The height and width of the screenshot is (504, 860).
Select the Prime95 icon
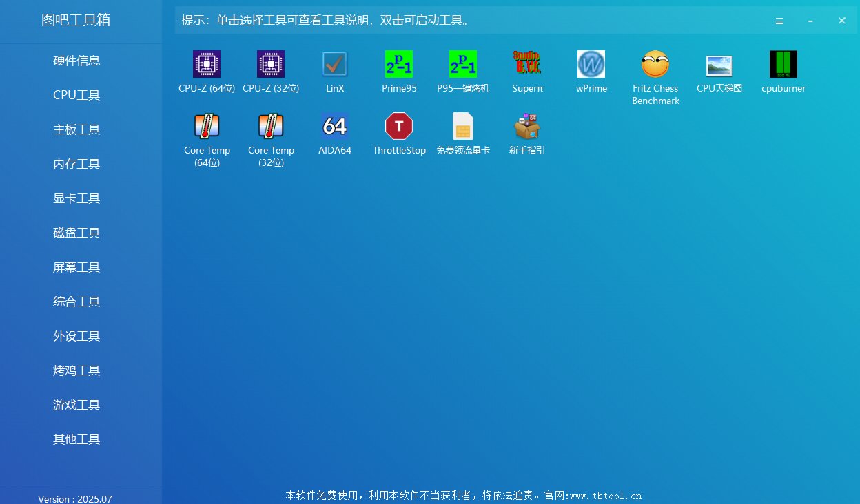(399, 64)
